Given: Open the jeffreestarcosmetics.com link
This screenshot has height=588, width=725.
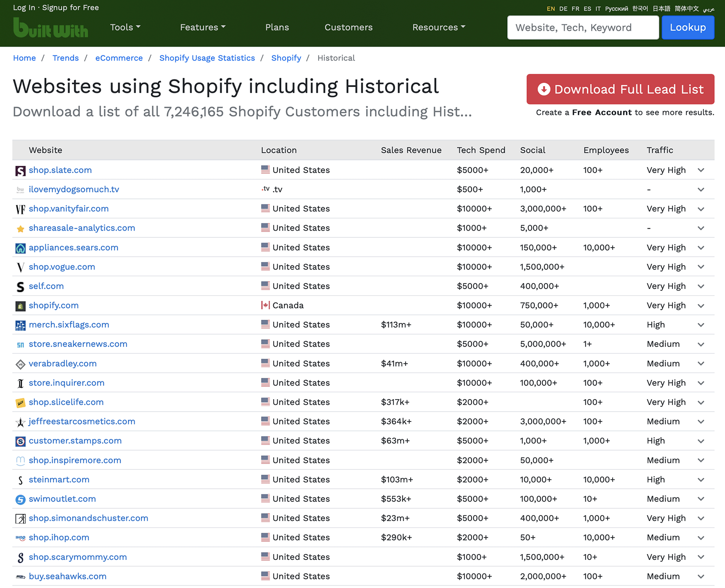Looking at the screenshot, I should point(82,421).
